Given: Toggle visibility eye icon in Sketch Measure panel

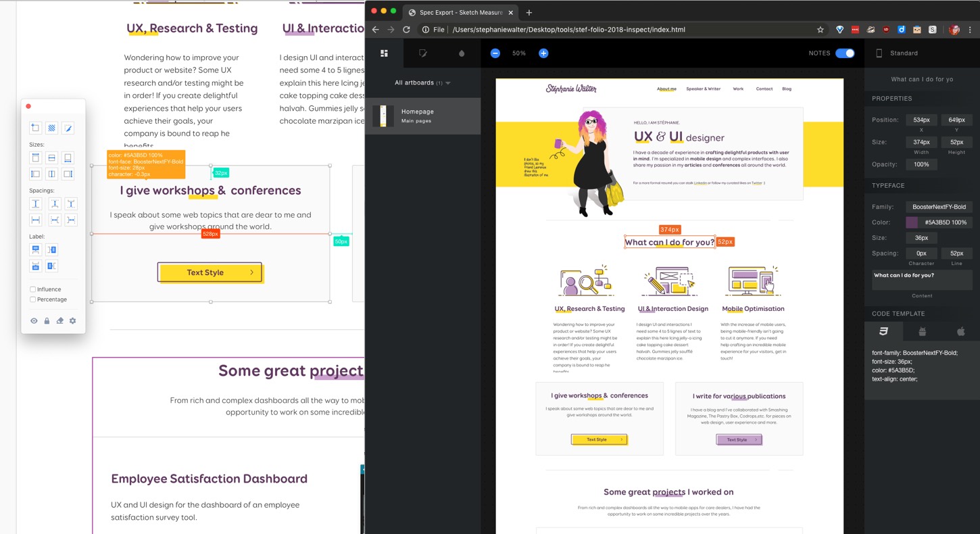Looking at the screenshot, I should (34, 321).
